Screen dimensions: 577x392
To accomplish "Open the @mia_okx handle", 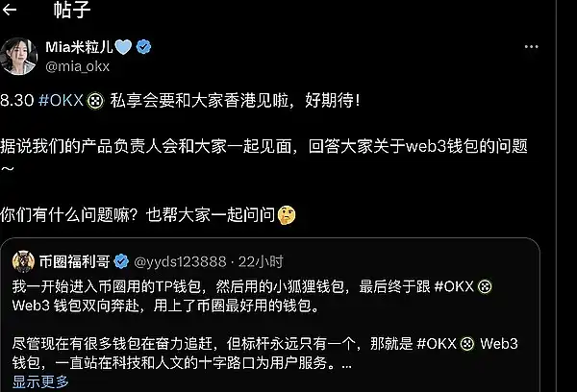I will click(77, 66).
